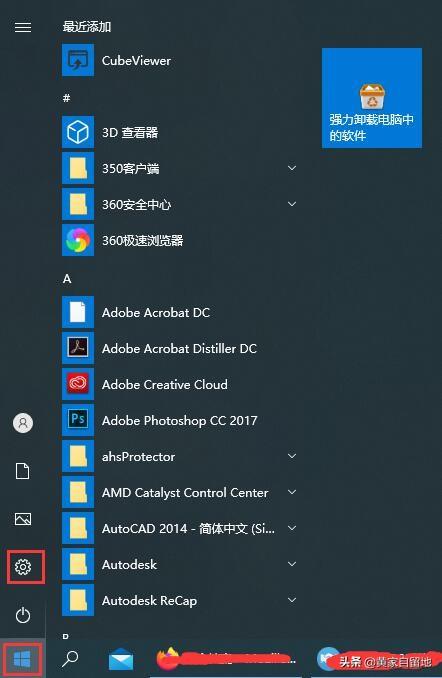Launch 3D 查看器 cube icon
The width and height of the screenshot is (442, 678).
78,132
